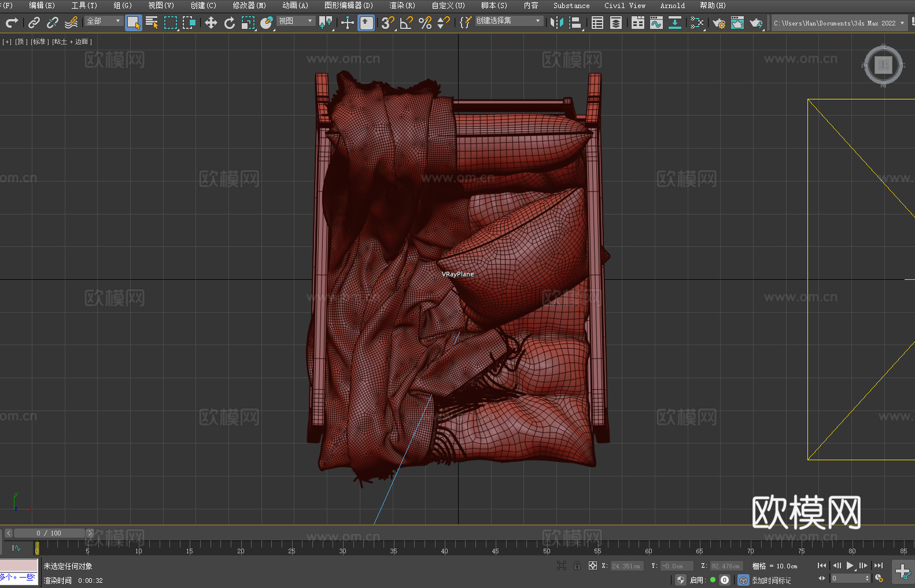The image size is (915, 588).
Task: Click the time slider 0 / 100 handle
Action: point(49,533)
